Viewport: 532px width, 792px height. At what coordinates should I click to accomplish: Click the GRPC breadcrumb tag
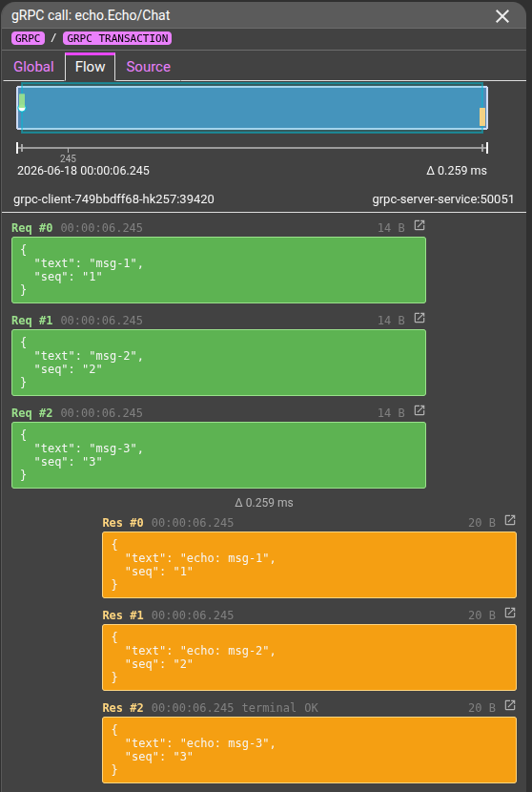point(28,38)
